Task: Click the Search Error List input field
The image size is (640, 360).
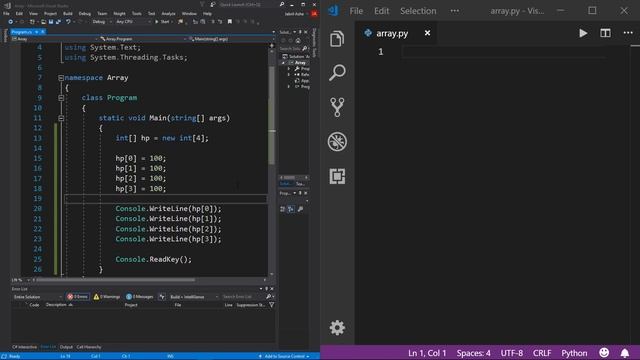Action: pos(243,297)
